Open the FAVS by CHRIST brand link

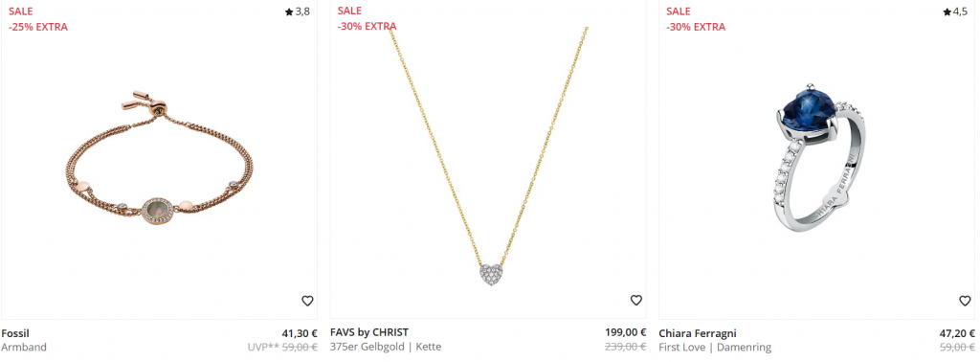point(368,332)
